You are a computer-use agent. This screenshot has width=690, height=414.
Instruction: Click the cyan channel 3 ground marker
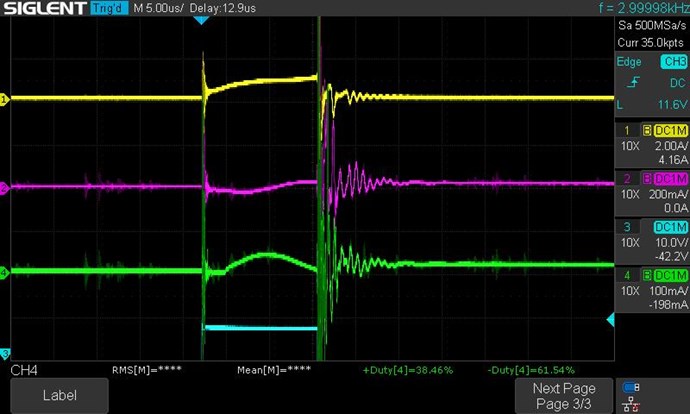click(x=4, y=353)
